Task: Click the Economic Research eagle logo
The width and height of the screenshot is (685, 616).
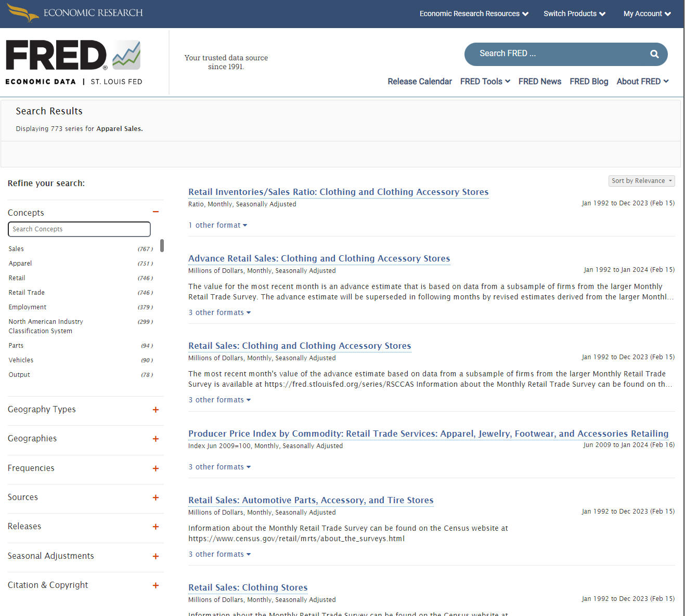Action: pyautogui.click(x=23, y=13)
